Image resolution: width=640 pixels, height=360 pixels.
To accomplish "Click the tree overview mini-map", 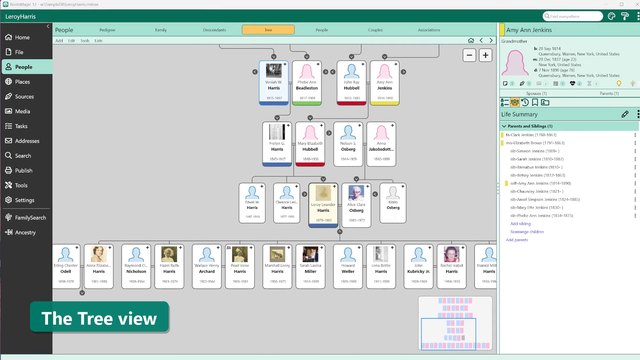I will (x=455, y=323).
